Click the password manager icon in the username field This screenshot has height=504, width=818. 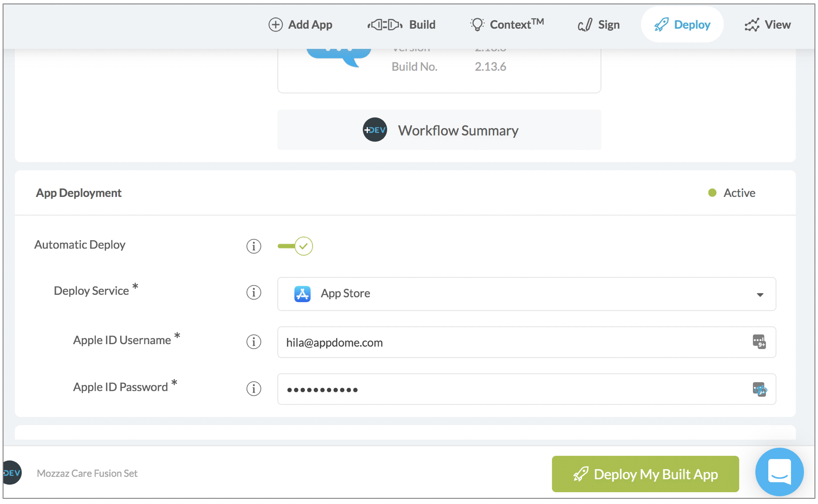point(759,342)
